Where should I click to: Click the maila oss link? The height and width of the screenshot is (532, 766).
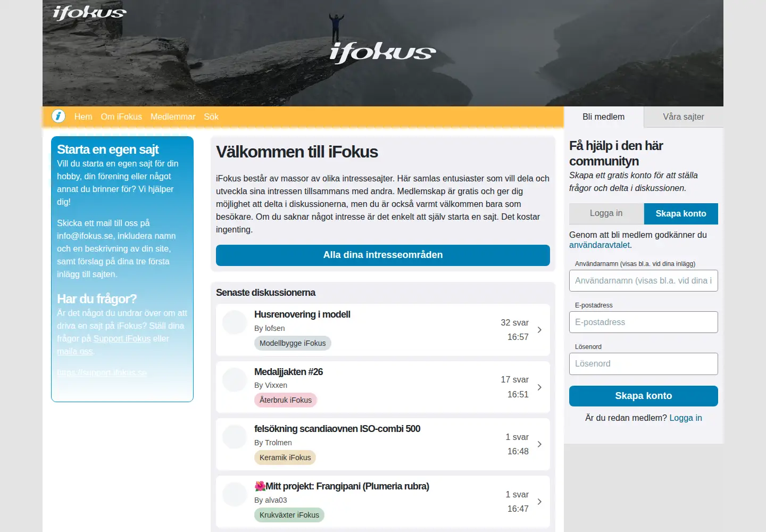(x=75, y=351)
